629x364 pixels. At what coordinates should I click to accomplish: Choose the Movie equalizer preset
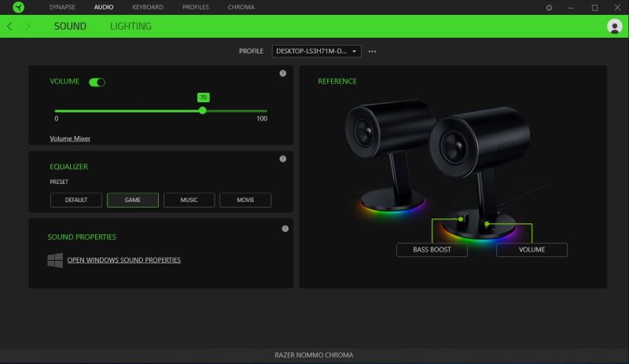pyautogui.click(x=245, y=200)
